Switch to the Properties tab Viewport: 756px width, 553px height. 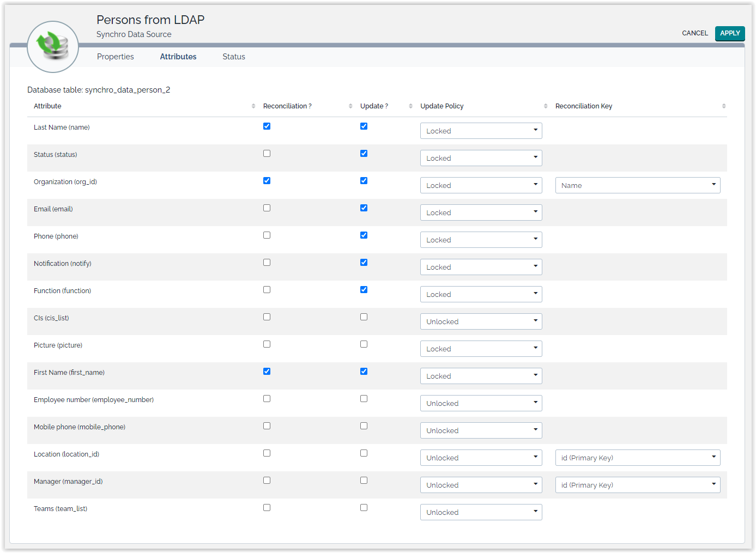(x=115, y=57)
